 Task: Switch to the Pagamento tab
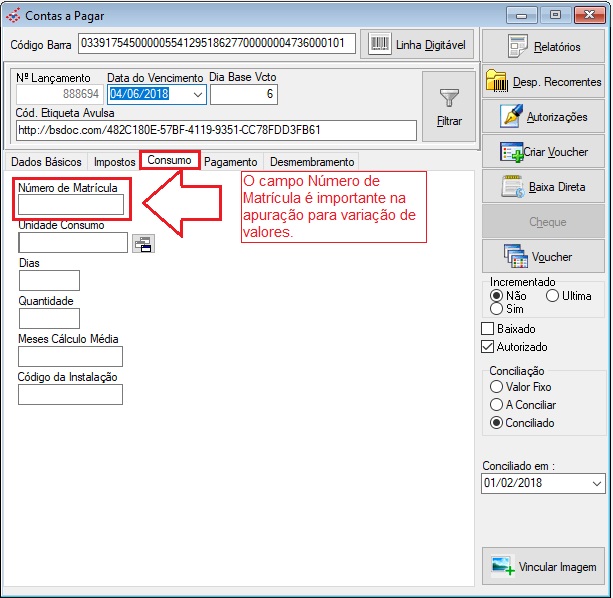point(231,162)
